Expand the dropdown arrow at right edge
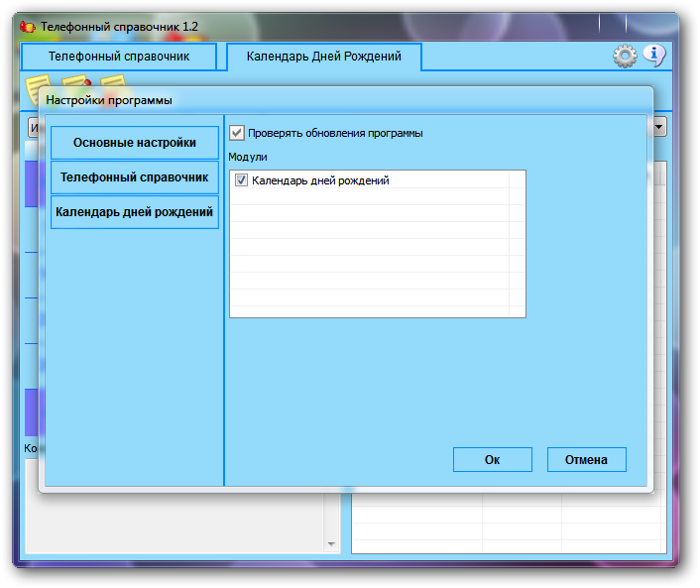 pos(659,126)
